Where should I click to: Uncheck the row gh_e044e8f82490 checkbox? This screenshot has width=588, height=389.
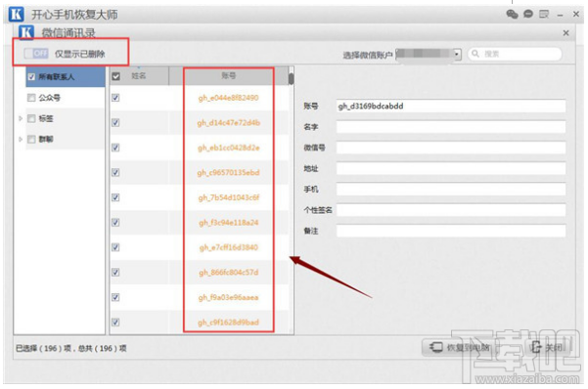[x=115, y=98]
